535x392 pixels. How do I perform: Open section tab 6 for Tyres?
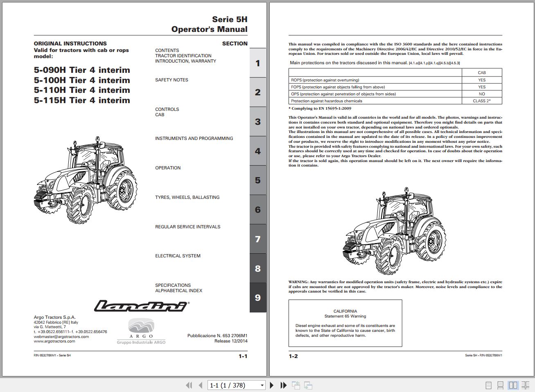click(x=258, y=210)
